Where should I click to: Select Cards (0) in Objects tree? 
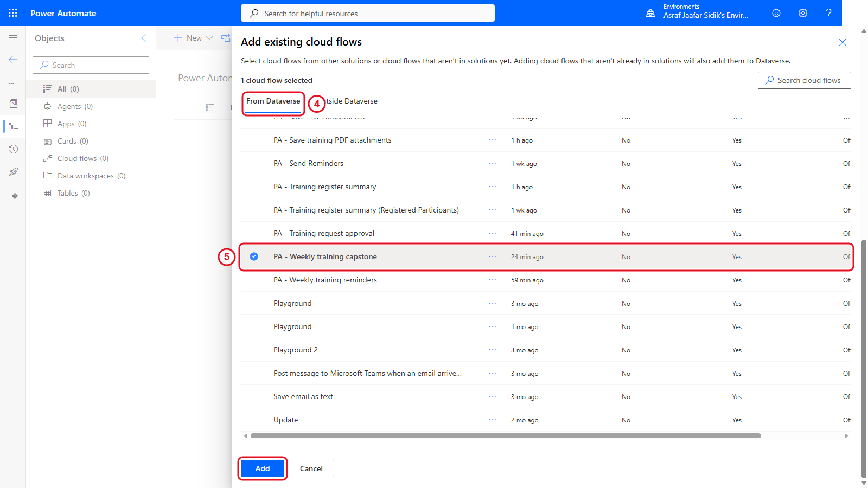pyautogui.click(x=91, y=141)
